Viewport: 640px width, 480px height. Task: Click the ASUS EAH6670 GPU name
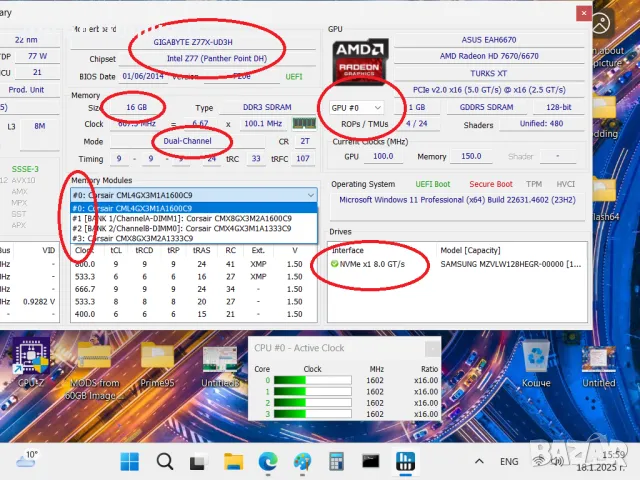[489, 40]
